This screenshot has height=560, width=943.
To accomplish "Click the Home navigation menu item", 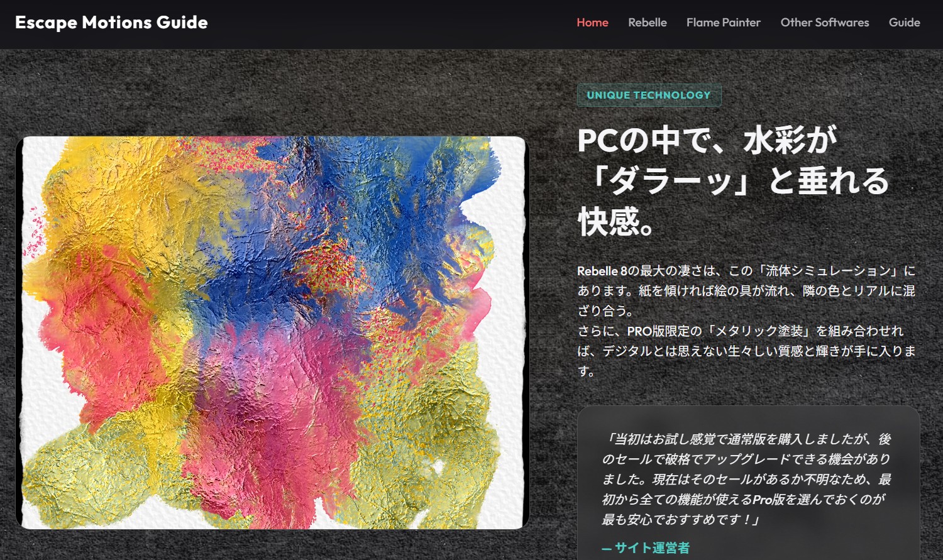I will (592, 23).
